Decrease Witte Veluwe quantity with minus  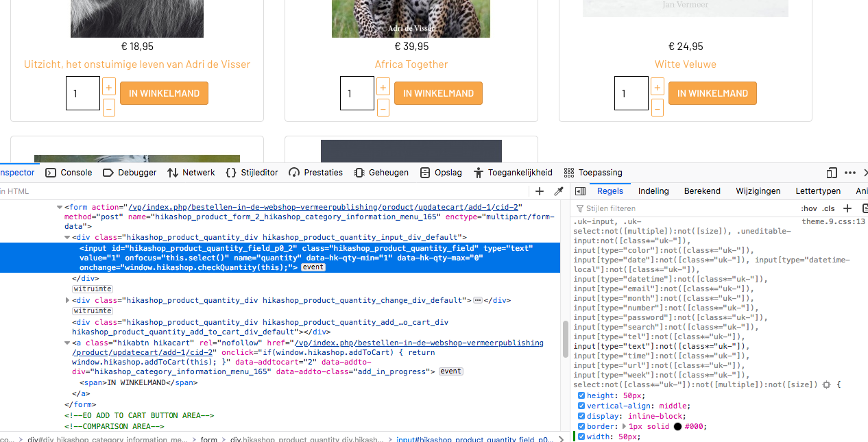point(657,108)
